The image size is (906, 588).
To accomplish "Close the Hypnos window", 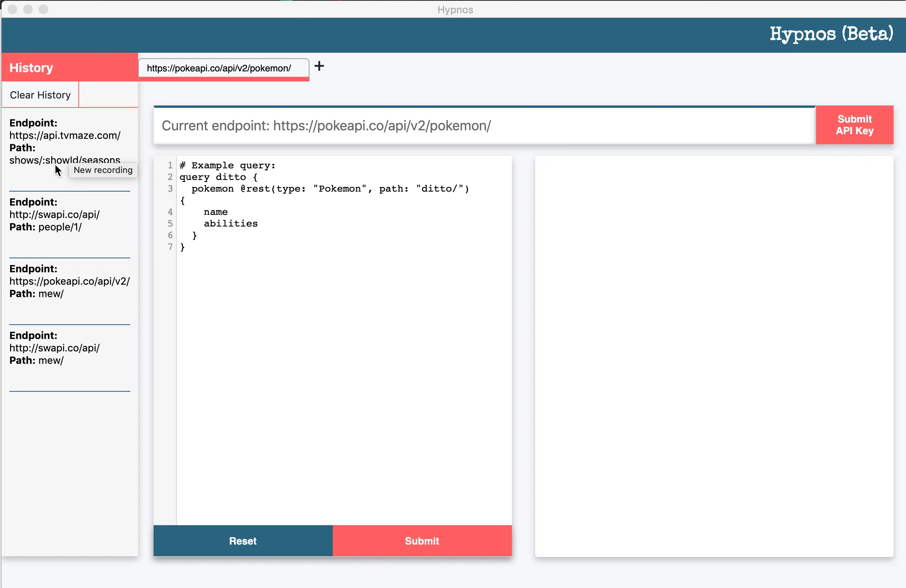I will [x=12, y=9].
